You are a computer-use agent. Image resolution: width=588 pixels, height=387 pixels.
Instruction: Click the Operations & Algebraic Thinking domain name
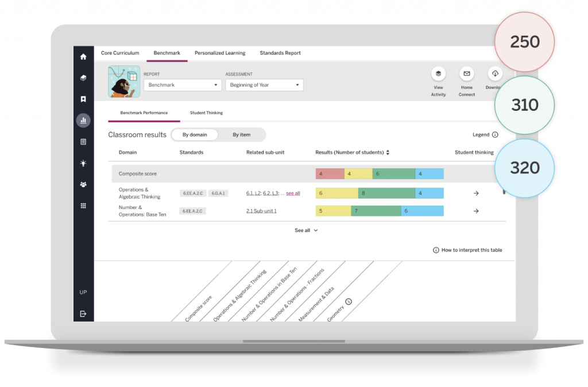pyautogui.click(x=140, y=193)
